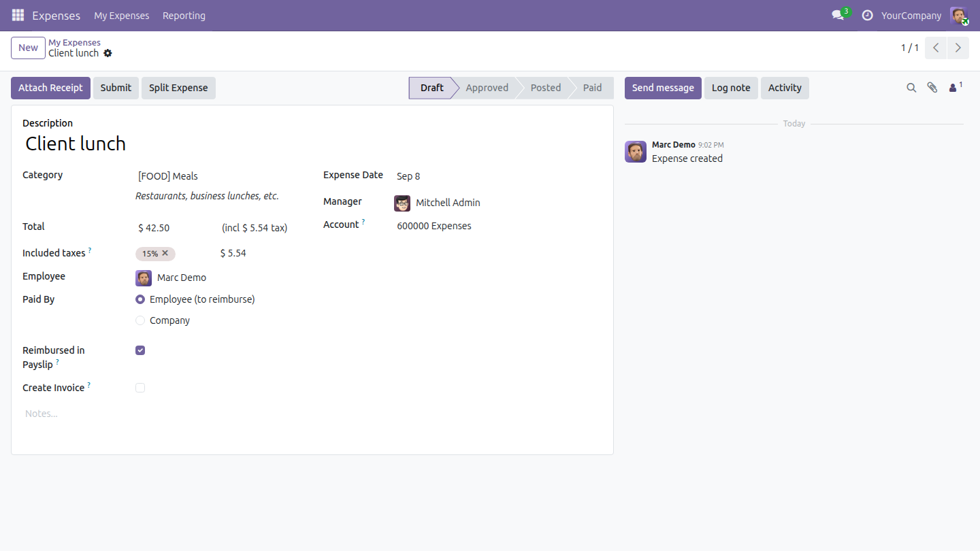Select Employee (to reimburse) radio option
The height and width of the screenshot is (551, 980).
(140, 299)
